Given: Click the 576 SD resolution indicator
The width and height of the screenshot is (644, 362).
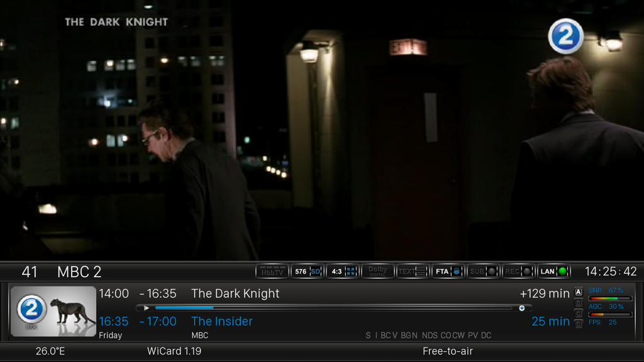Looking at the screenshot, I should 307,271.
